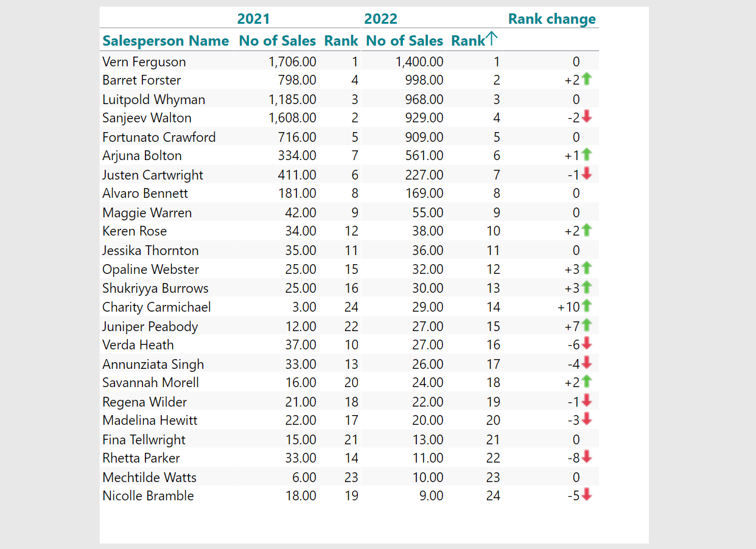The height and width of the screenshot is (549, 756).
Task: Click red down arrow in Justen Cartwright row
Action: (x=587, y=175)
